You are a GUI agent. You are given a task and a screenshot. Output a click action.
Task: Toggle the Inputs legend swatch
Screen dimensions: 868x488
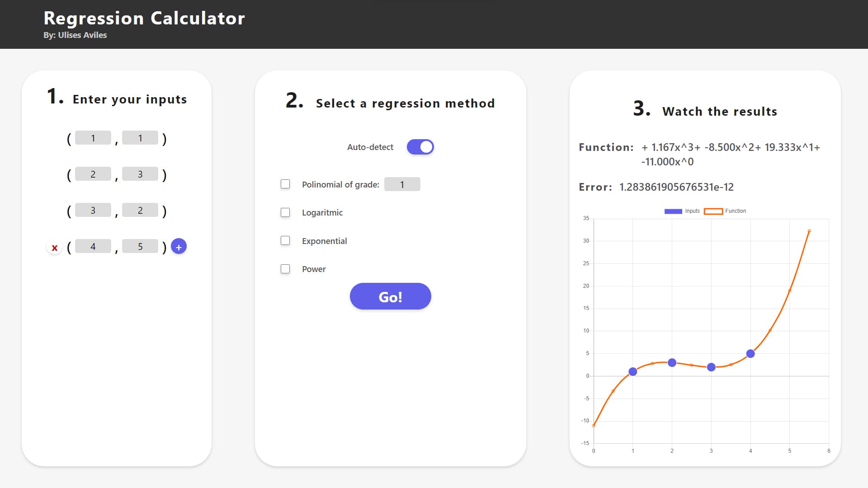673,211
